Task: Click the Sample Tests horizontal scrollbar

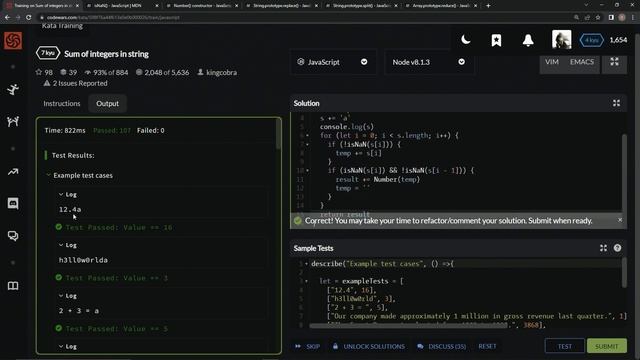Action: [408, 325]
